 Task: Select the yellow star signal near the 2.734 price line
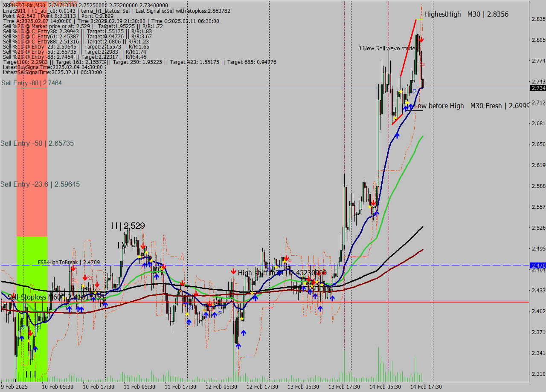(401, 91)
